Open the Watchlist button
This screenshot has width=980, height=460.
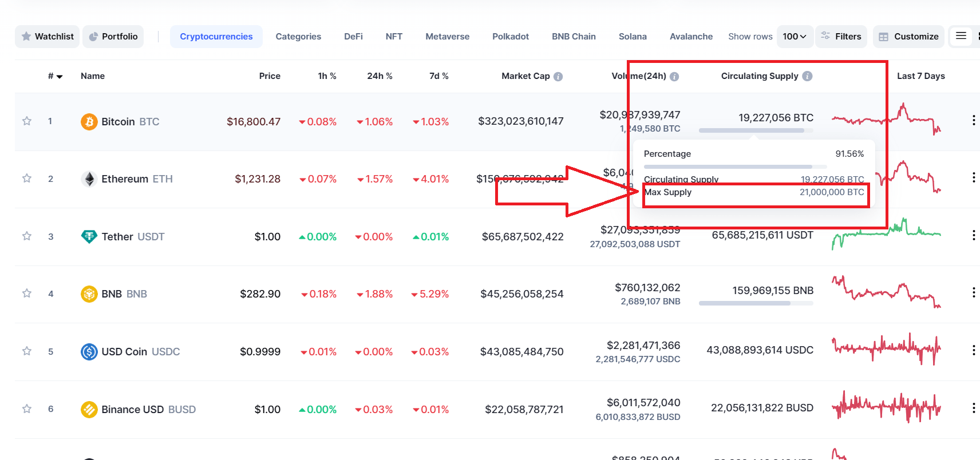(48, 37)
